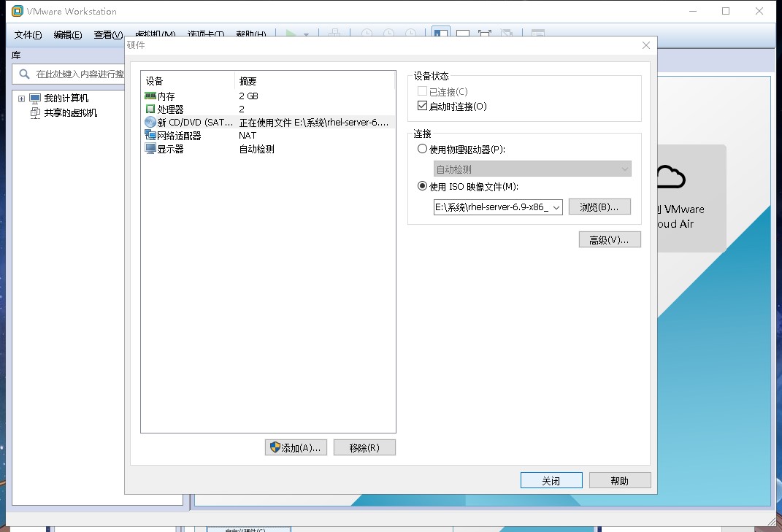
Task: Open the 自动检测 physical drive dropdown
Action: pyautogui.click(x=532, y=169)
